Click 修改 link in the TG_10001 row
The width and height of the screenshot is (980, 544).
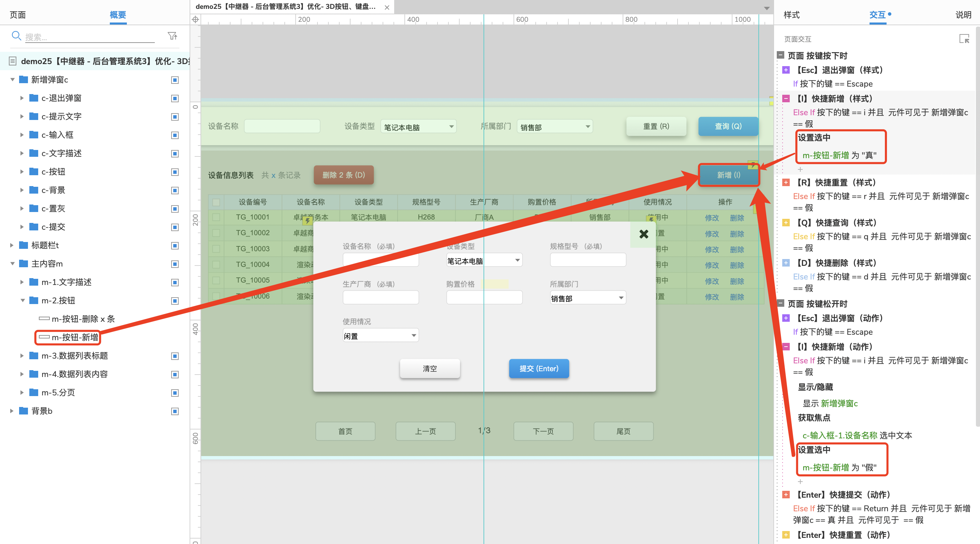point(711,218)
